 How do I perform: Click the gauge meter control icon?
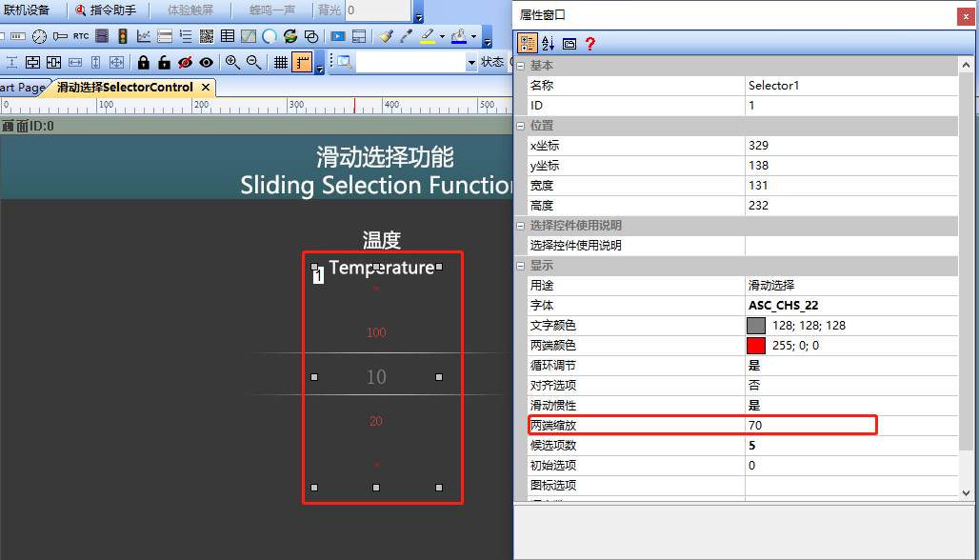pos(39,36)
